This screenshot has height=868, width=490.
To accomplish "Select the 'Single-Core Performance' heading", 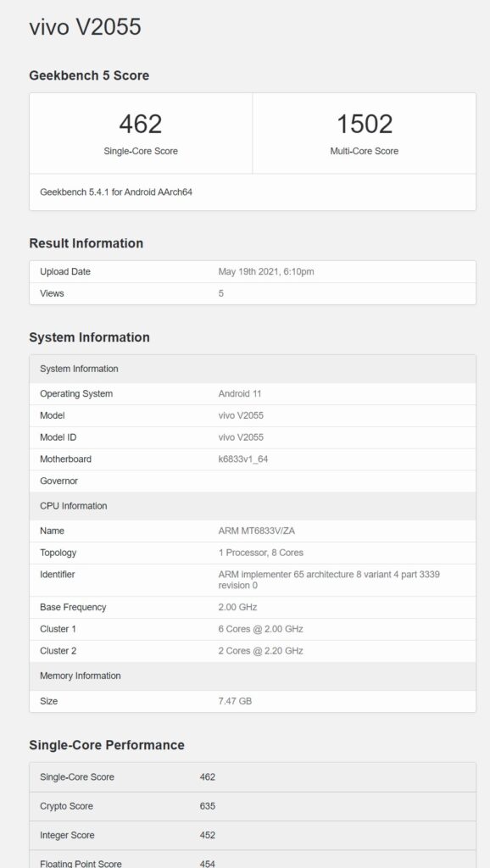I will [106, 745].
